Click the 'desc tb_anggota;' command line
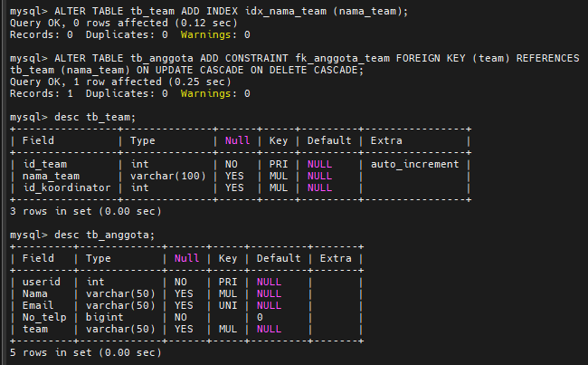Screen dimensions: 588x365 click(82, 235)
